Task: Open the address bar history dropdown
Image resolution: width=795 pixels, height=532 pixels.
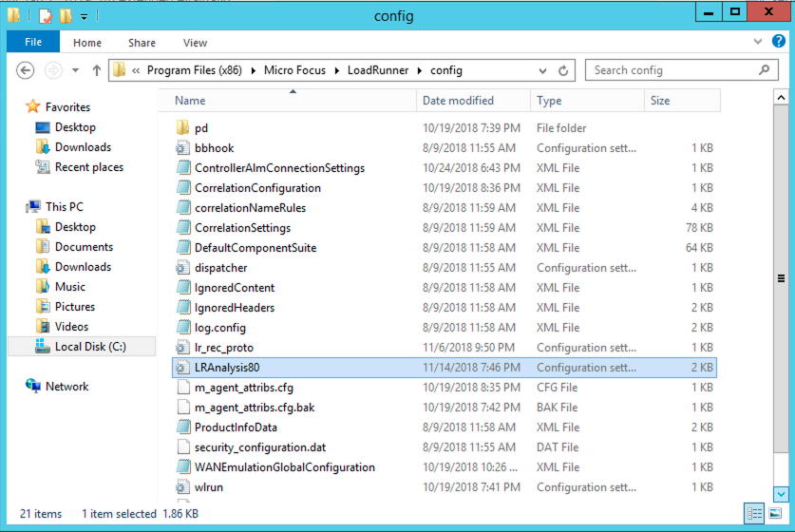Action: (x=541, y=70)
